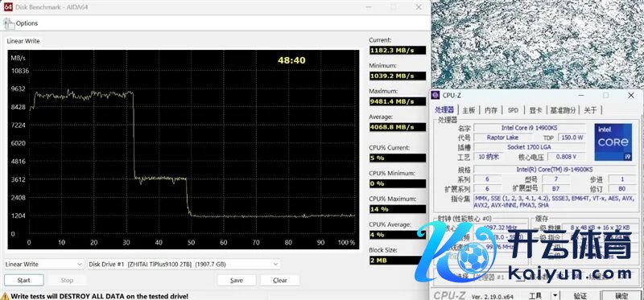This screenshot has height=300, width=644.
Task: Expand the Linear Write test type dropdown
Action: tap(44, 265)
